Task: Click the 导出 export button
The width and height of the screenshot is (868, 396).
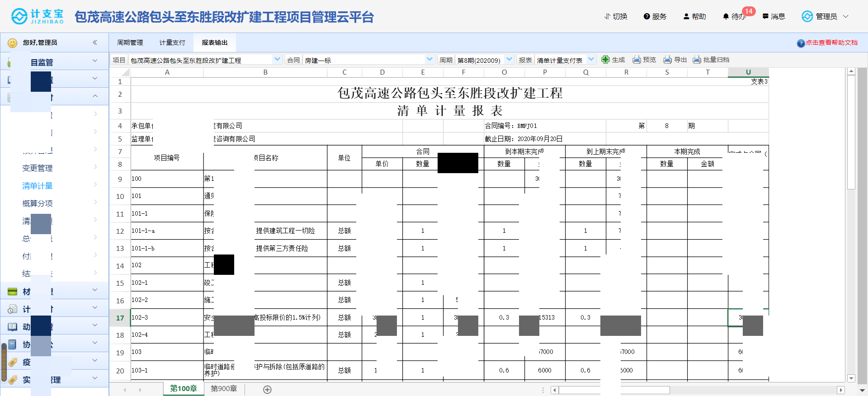Action: (x=675, y=60)
